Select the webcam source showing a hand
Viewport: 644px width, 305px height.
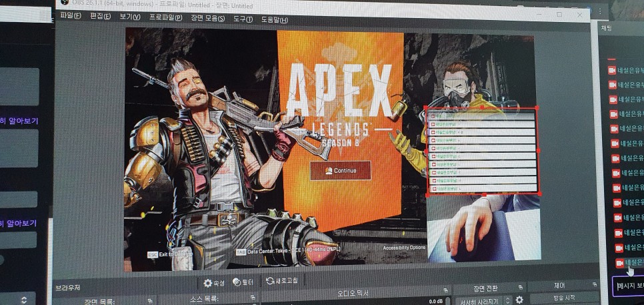click(x=484, y=228)
